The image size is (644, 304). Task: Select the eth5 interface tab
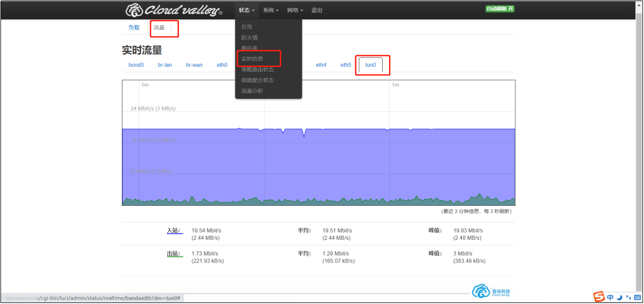(346, 65)
